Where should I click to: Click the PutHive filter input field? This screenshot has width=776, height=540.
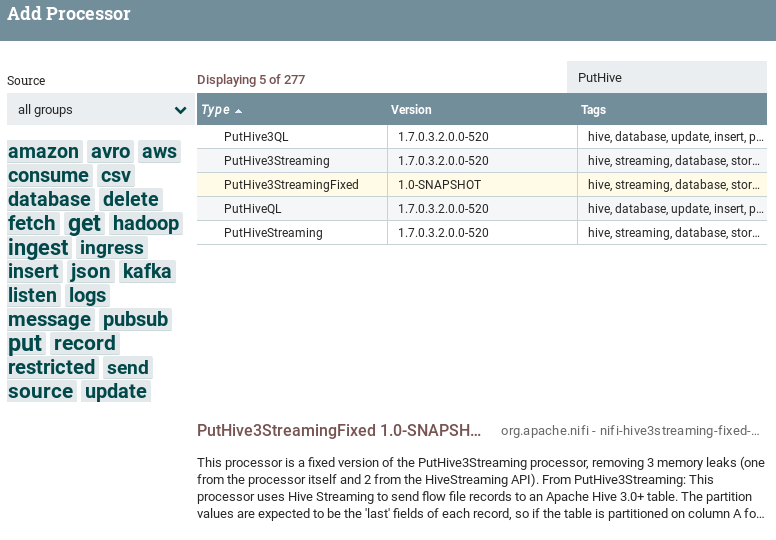pyautogui.click(x=667, y=77)
